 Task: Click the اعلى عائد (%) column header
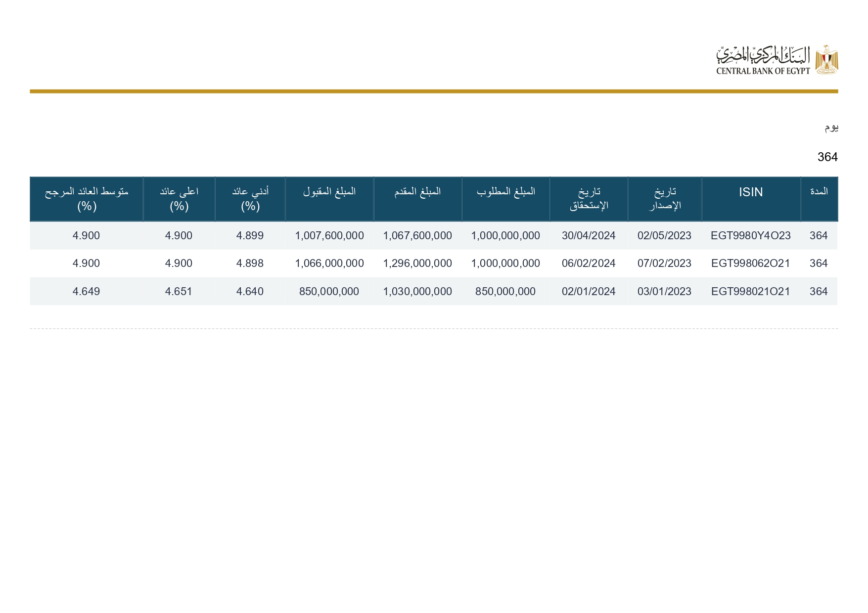[179, 198]
